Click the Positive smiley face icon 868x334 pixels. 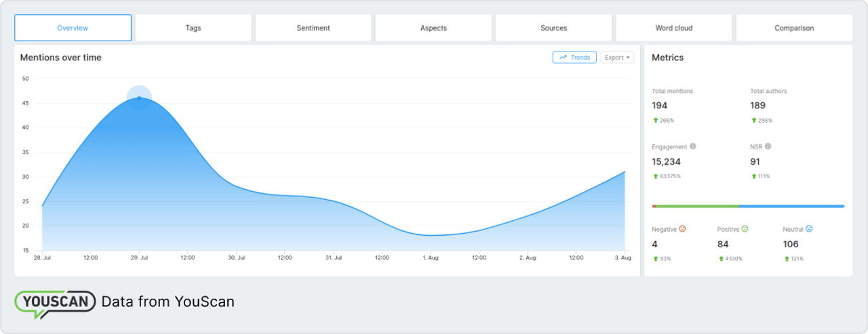(745, 229)
